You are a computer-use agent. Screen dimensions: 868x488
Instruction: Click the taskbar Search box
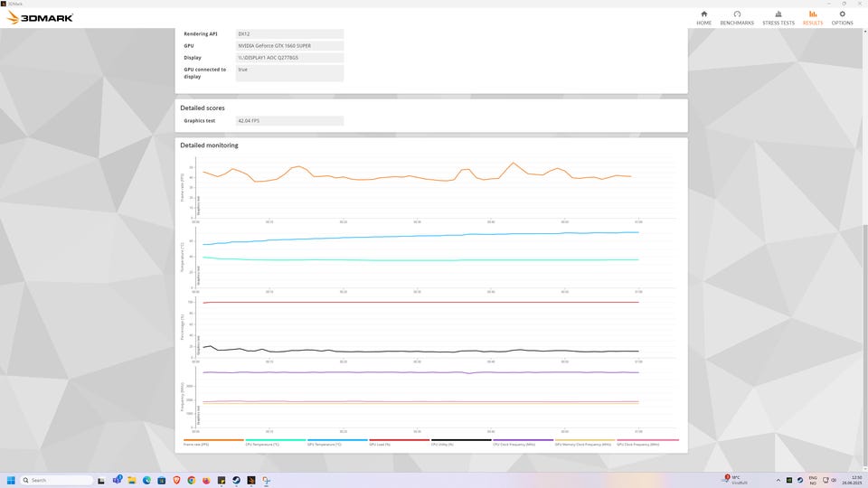[x=57, y=480]
